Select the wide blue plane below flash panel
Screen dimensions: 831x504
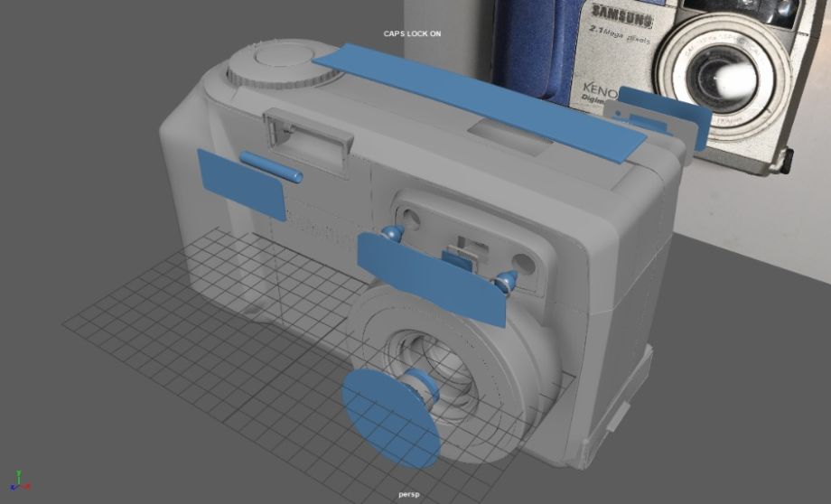point(432,277)
